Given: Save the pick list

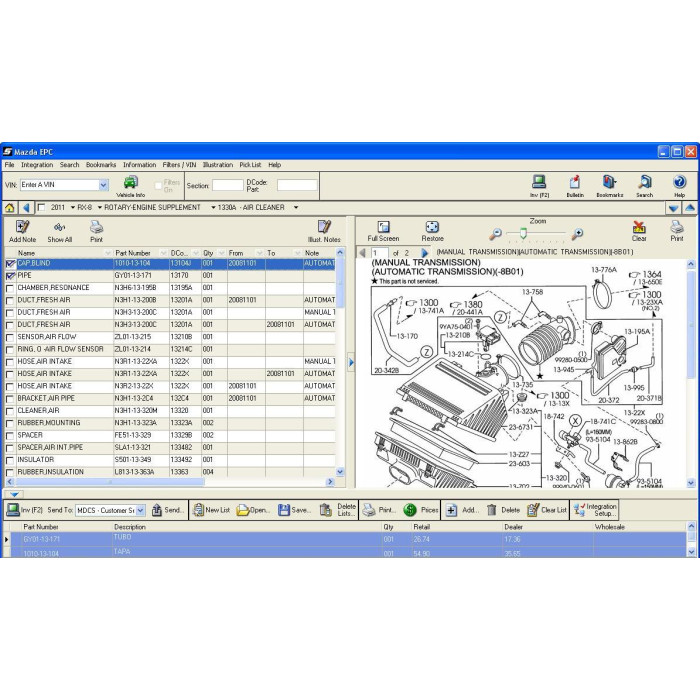Looking at the screenshot, I should 295,510.
